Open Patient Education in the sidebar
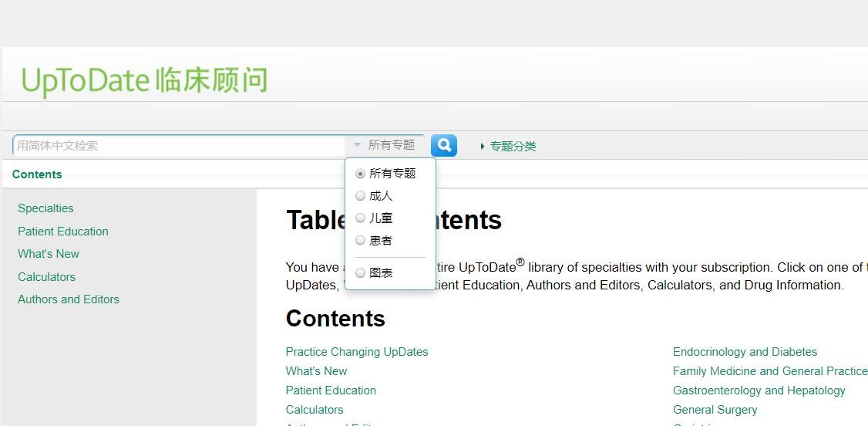 63,232
